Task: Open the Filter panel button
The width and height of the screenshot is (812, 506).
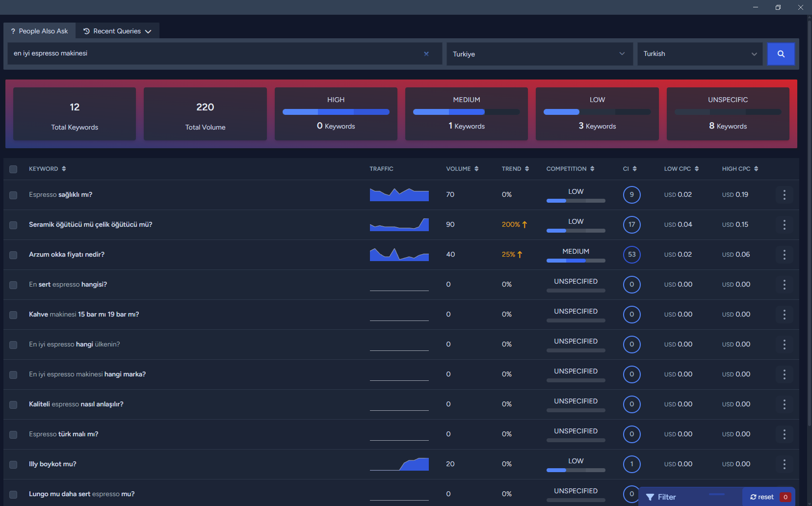Action: point(661,497)
